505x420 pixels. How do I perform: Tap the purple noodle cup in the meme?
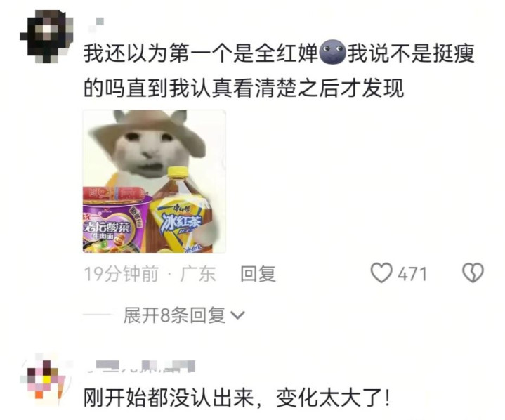click(x=116, y=224)
